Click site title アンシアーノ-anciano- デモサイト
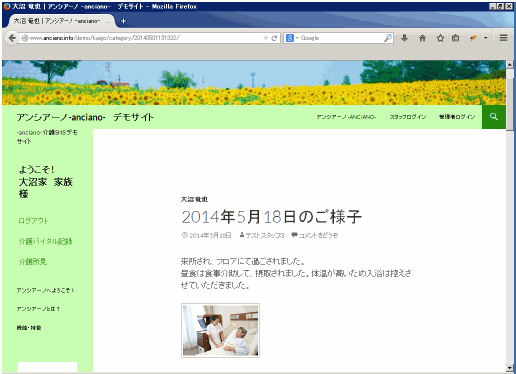The height and width of the screenshot is (374, 516). 85,117
